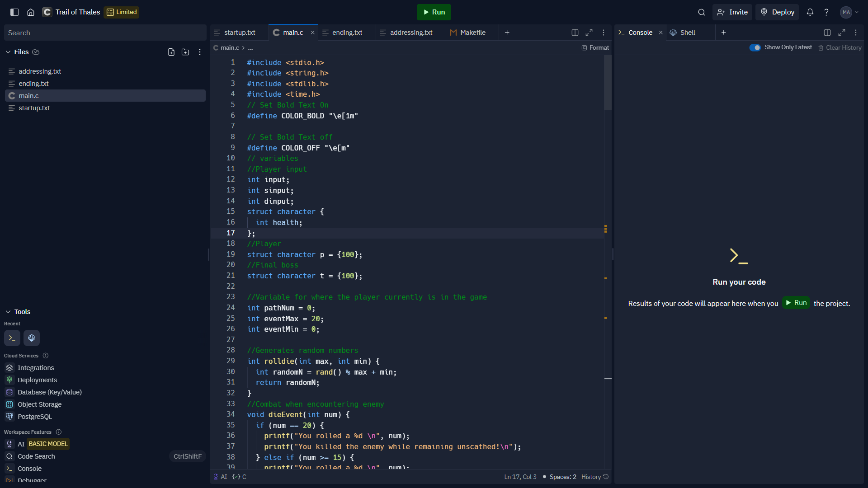Click the Deploy button
The image size is (868, 488).
(777, 12)
